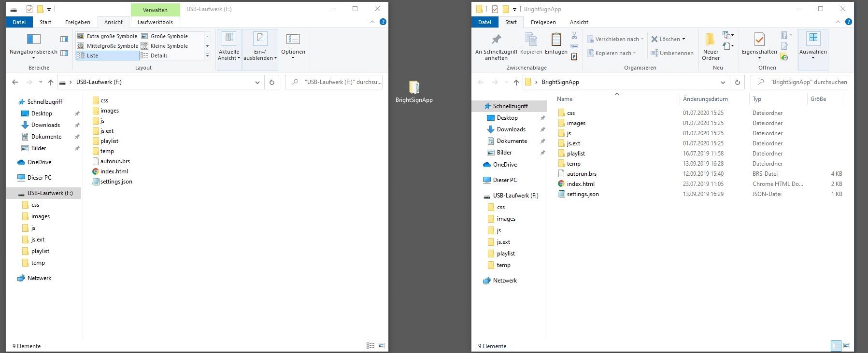Create a folder with Neuer Ordner
This screenshot has height=353, width=868.
pos(711,46)
